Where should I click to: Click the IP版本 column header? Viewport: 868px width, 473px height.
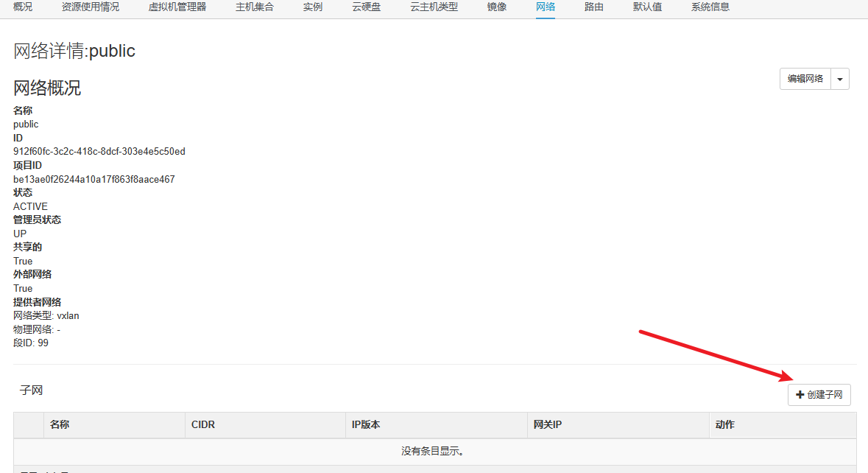click(365, 425)
